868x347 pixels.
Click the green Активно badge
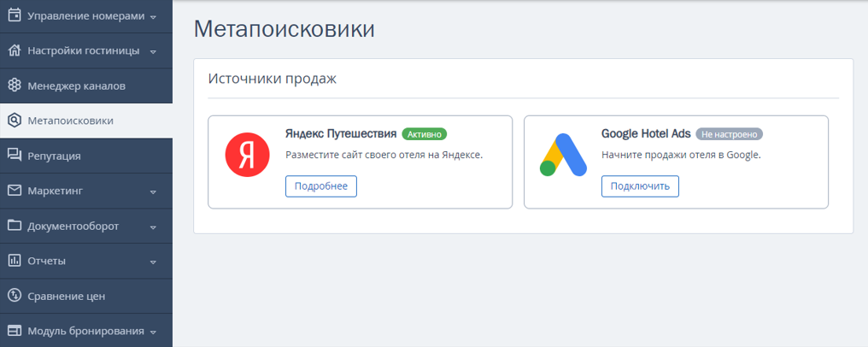coord(424,134)
